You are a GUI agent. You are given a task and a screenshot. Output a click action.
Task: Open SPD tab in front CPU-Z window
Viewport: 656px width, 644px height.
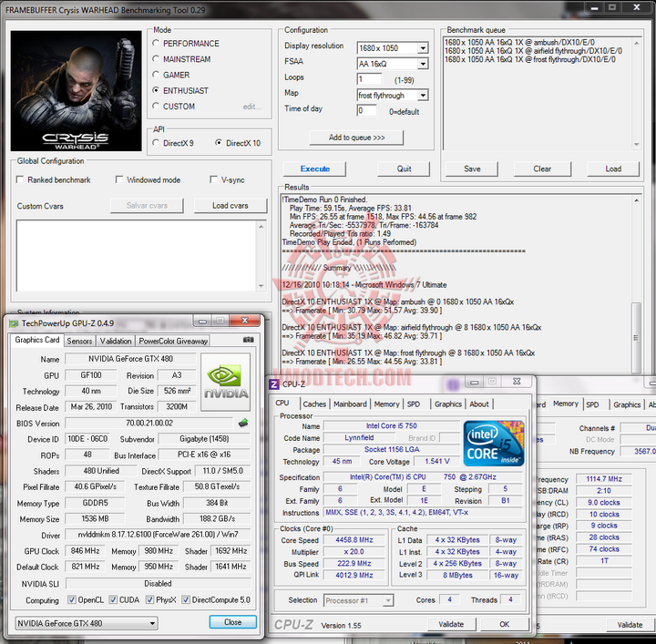click(x=414, y=404)
